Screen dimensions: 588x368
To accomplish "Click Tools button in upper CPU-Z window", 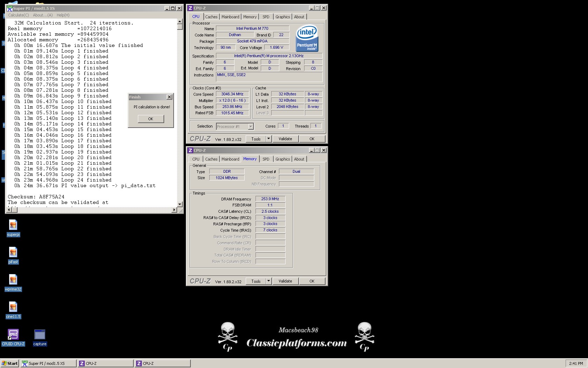I will point(256,139).
